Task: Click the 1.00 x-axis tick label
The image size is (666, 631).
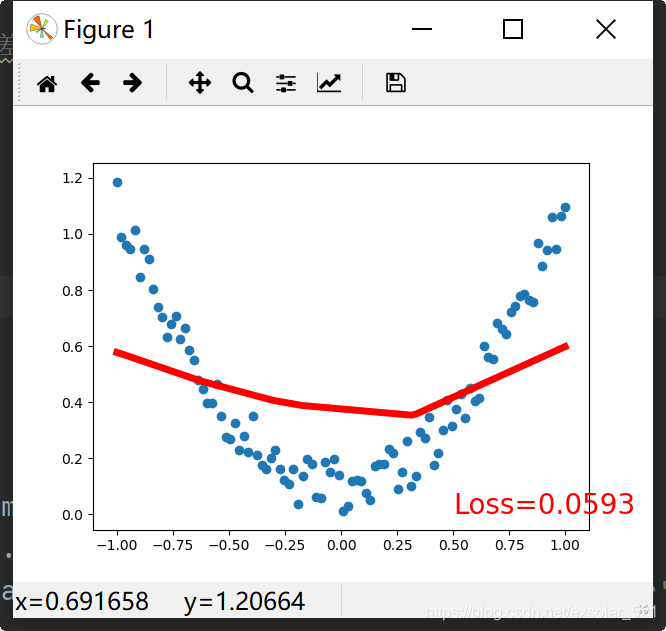Action: (x=565, y=545)
